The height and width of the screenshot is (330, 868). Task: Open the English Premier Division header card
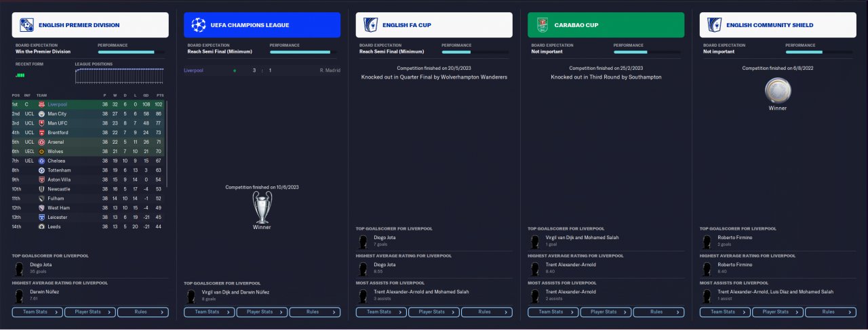click(90, 25)
